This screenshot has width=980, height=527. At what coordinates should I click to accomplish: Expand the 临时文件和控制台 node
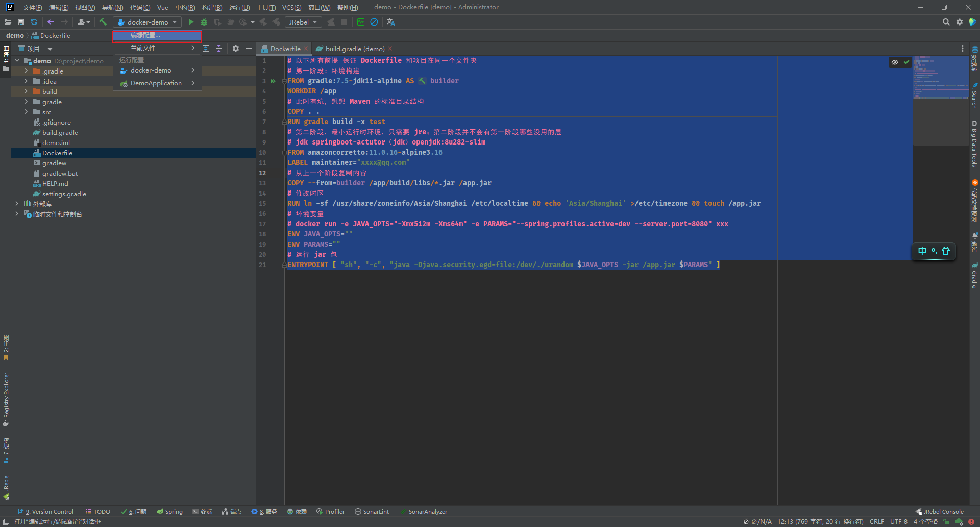click(17, 214)
